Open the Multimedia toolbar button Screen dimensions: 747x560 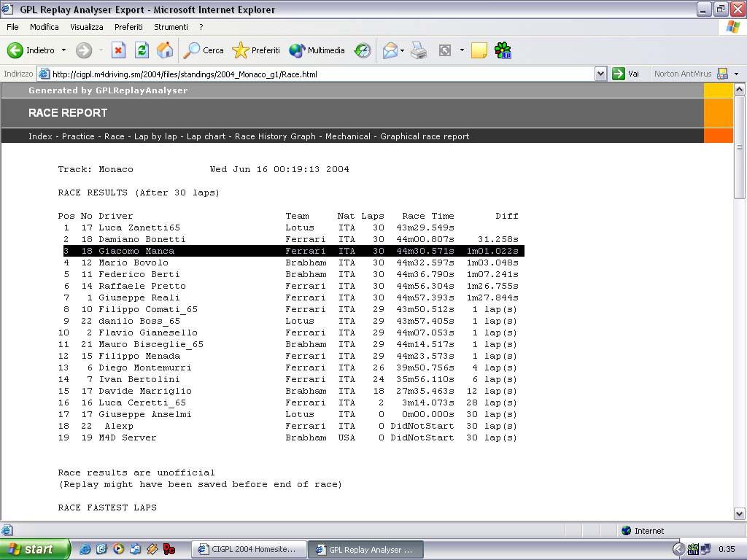pos(317,50)
